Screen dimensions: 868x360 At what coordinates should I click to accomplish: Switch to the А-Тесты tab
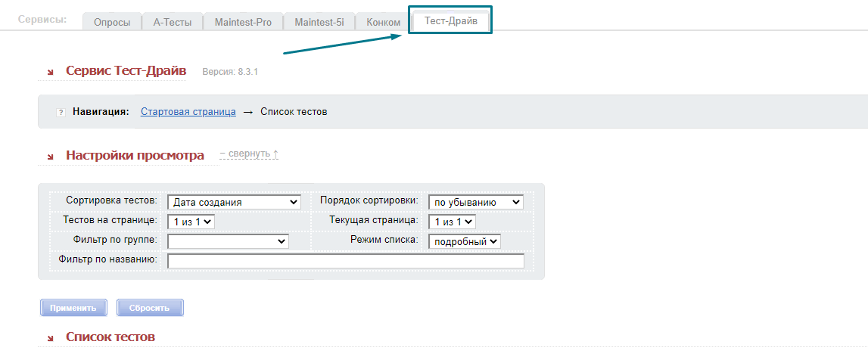click(x=172, y=22)
